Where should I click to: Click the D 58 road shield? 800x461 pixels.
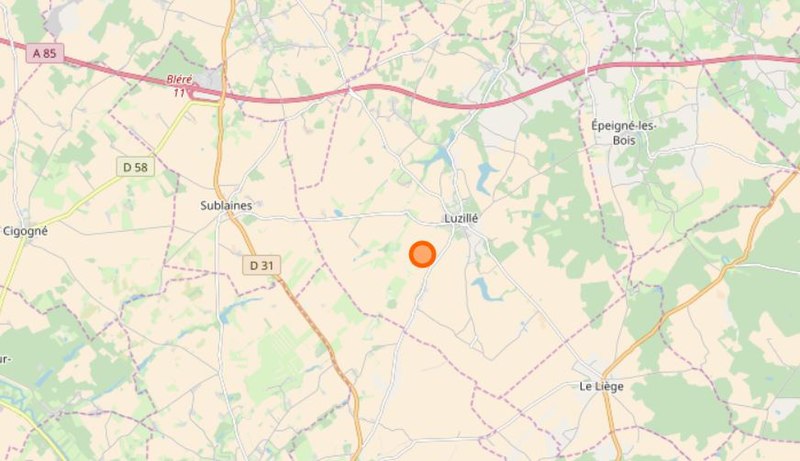135,167
